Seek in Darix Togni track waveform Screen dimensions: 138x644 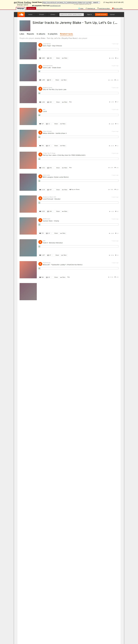tap(78, 49)
